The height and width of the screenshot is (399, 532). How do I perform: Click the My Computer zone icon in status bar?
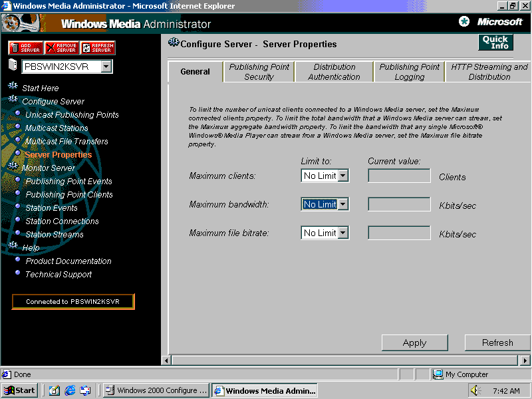pyautogui.click(x=438, y=374)
